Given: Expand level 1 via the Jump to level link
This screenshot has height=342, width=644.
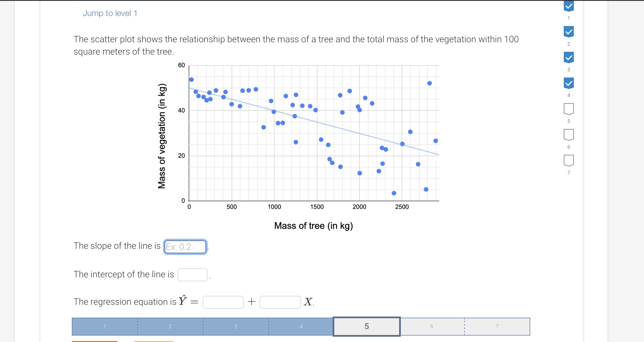Looking at the screenshot, I should 110,13.
